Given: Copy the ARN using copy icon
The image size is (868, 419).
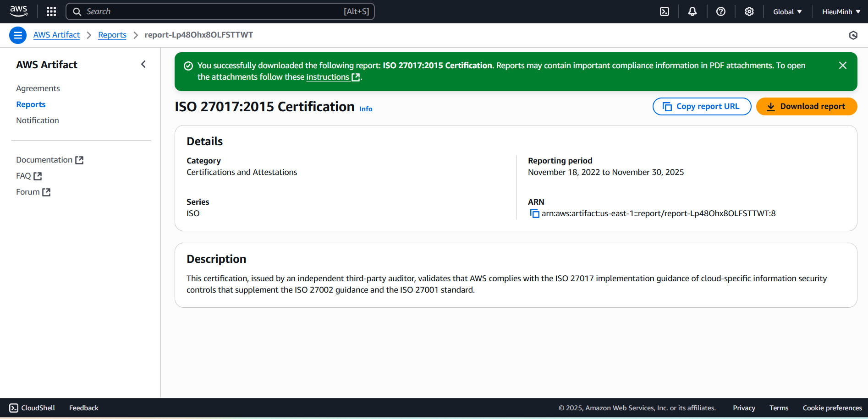Looking at the screenshot, I should pos(534,213).
